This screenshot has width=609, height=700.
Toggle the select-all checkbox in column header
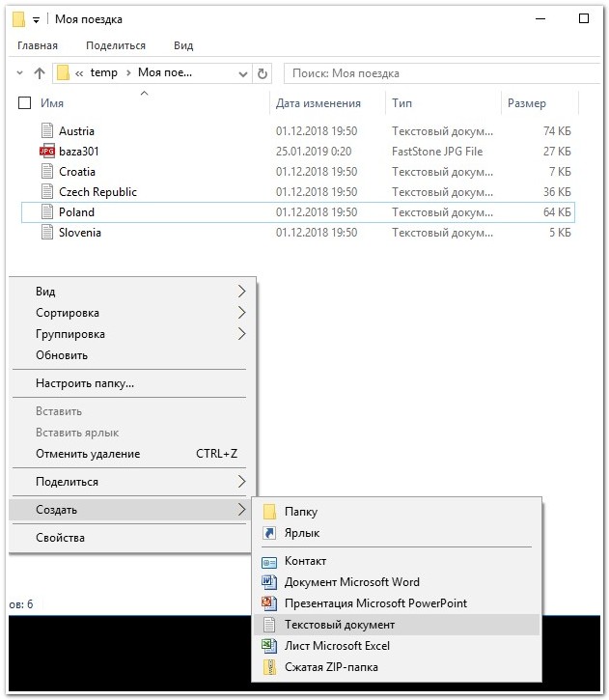coord(25,103)
